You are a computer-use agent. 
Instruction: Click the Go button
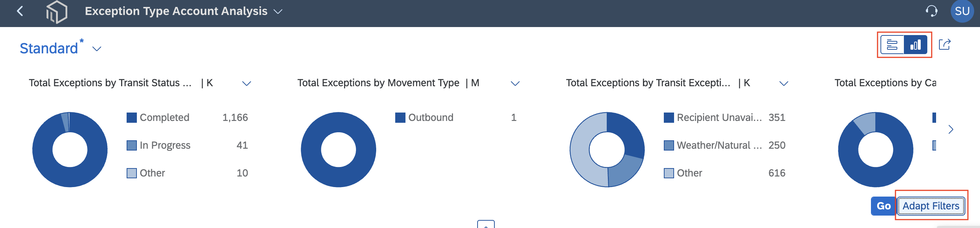point(883,206)
